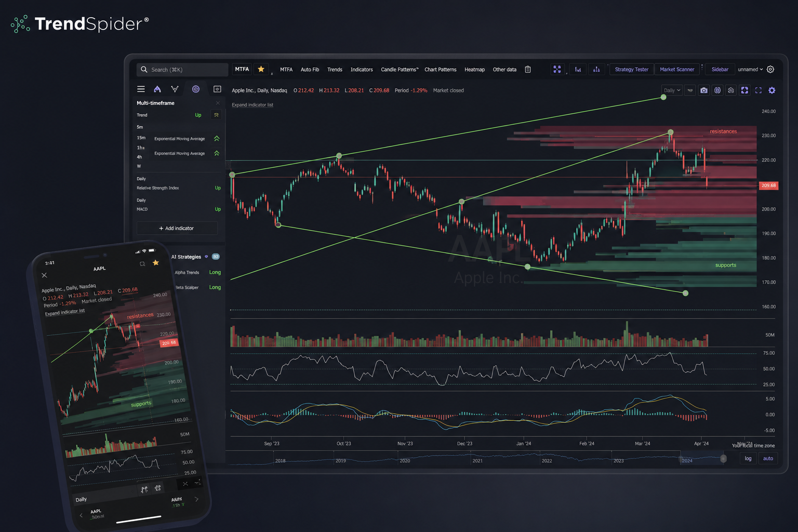
Task: Click the favorite star button beside MTFA
Action: coord(261,69)
